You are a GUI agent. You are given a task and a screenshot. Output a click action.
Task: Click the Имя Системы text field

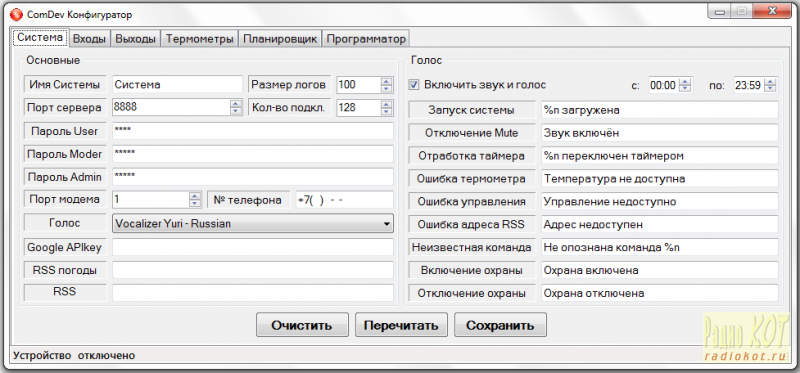[x=177, y=85]
